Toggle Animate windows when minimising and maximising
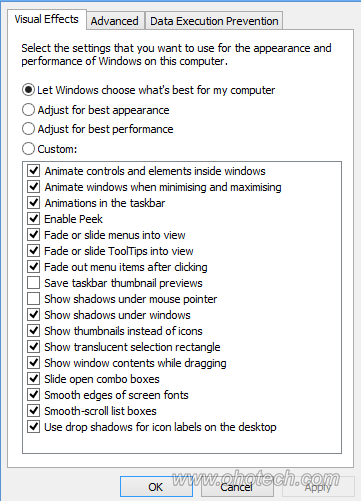Viewport: 361px width, 501px height. (34, 187)
